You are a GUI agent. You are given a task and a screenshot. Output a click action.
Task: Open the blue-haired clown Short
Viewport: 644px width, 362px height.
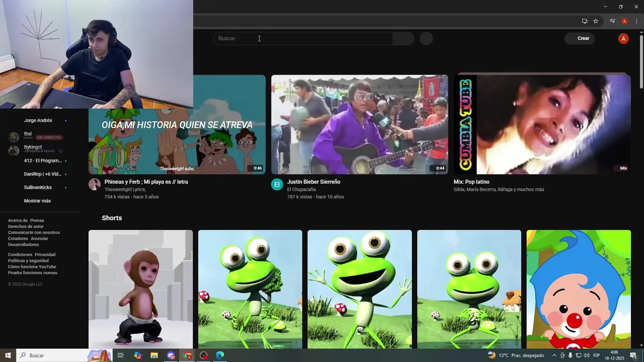579,289
